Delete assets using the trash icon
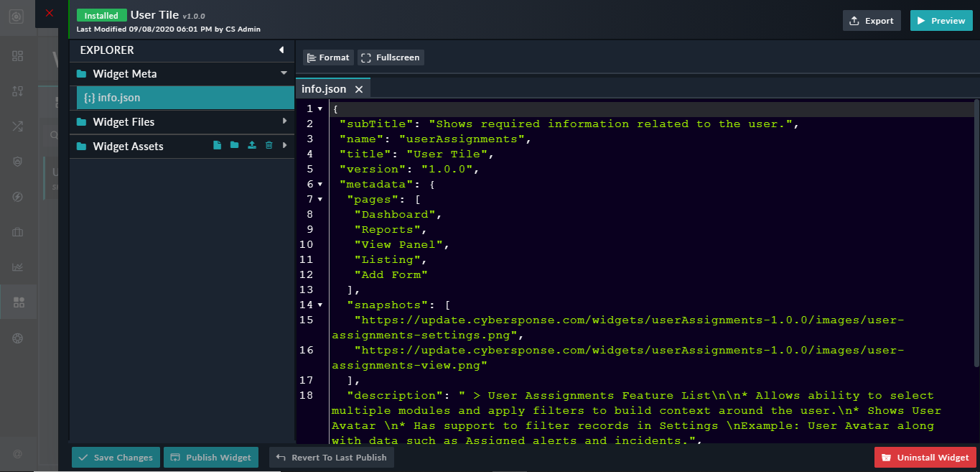The height and width of the screenshot is (472, 980). (269, 146)
